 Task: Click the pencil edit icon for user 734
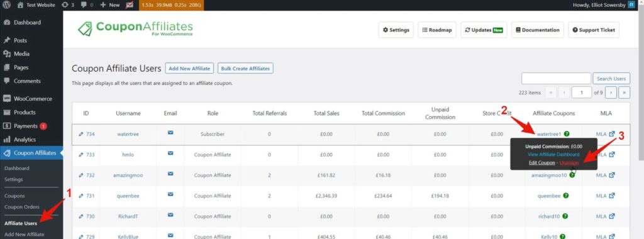pos(81,134)
